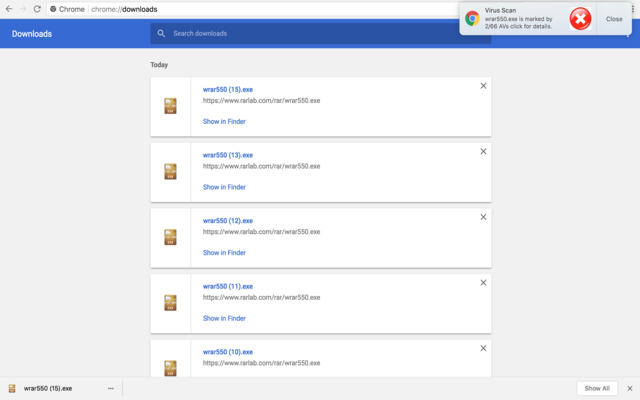This screenshot has height=400, width=640.
Task: Click the Chrome logo in the notification
Action: [x=472, y=19]
